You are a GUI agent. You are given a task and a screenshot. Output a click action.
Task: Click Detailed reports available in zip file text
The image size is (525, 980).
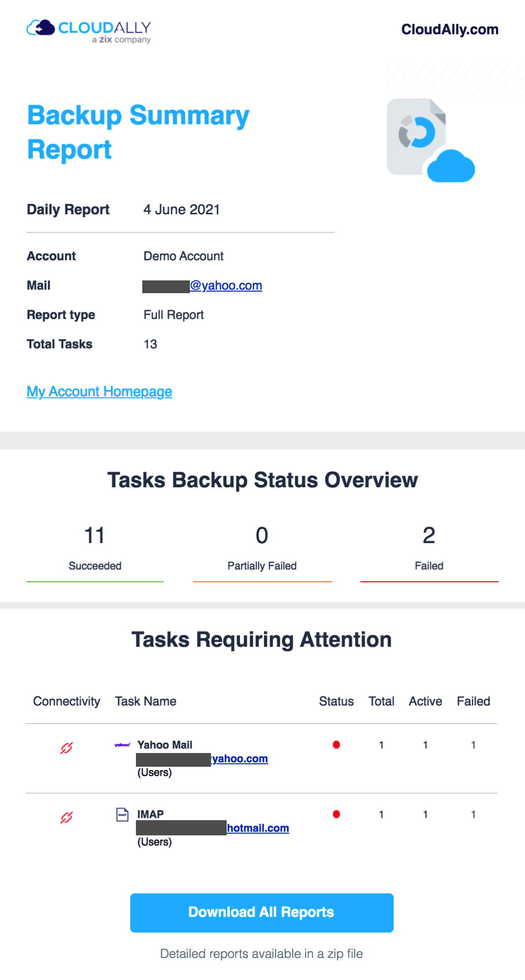[x=262, y=954]
